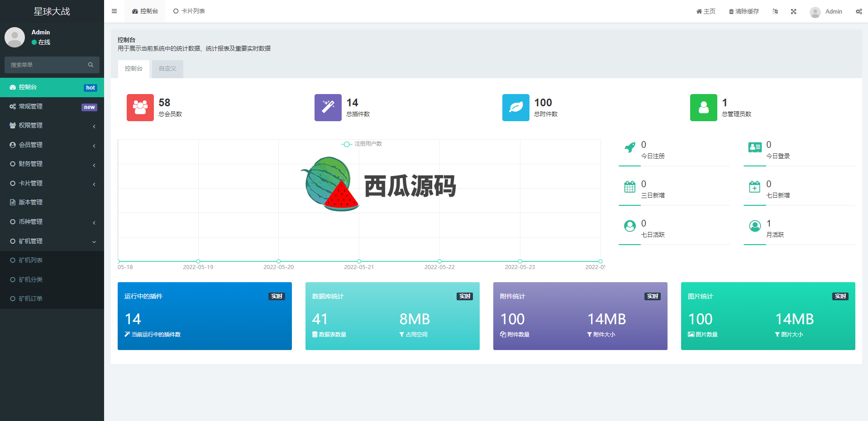Switch to the 控制台 top navigation tab
The width and height of the screenshot is (868, 421).
click(145, 11)
